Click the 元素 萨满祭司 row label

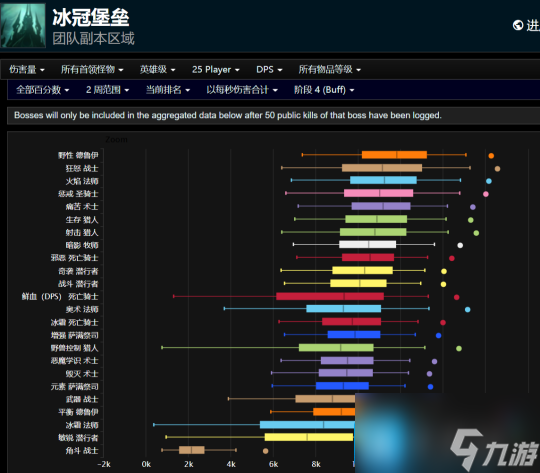(x=74, y=387)
